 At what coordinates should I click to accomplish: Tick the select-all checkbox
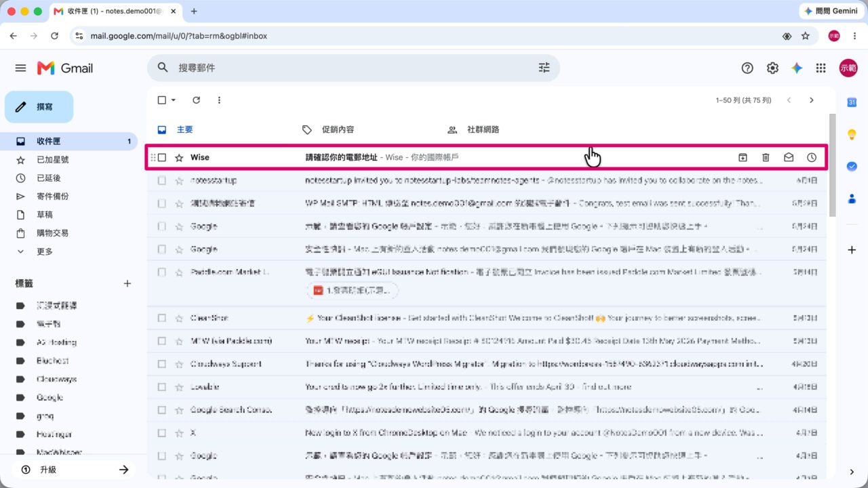(161, 100)
